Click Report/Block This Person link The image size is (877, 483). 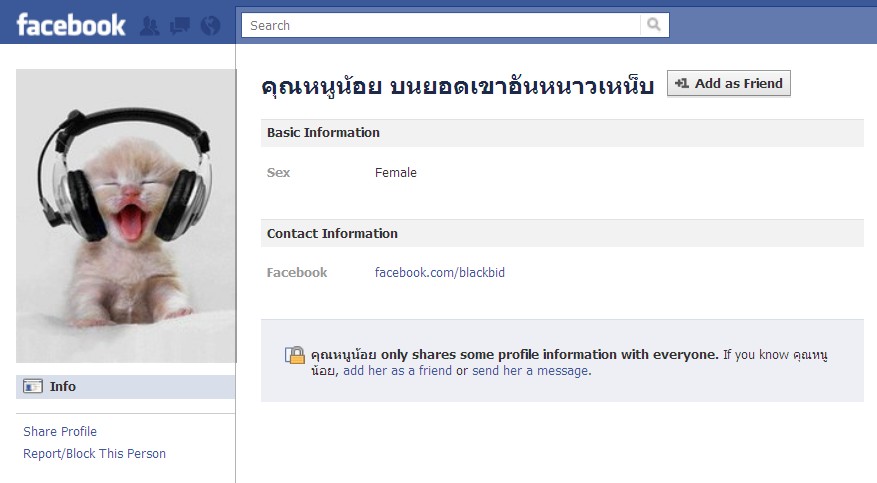pos(95,453)
